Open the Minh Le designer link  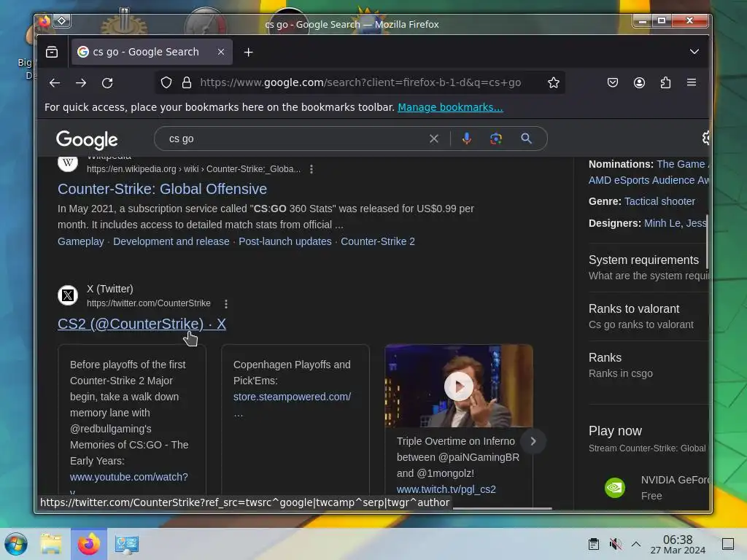click(662, 223)
